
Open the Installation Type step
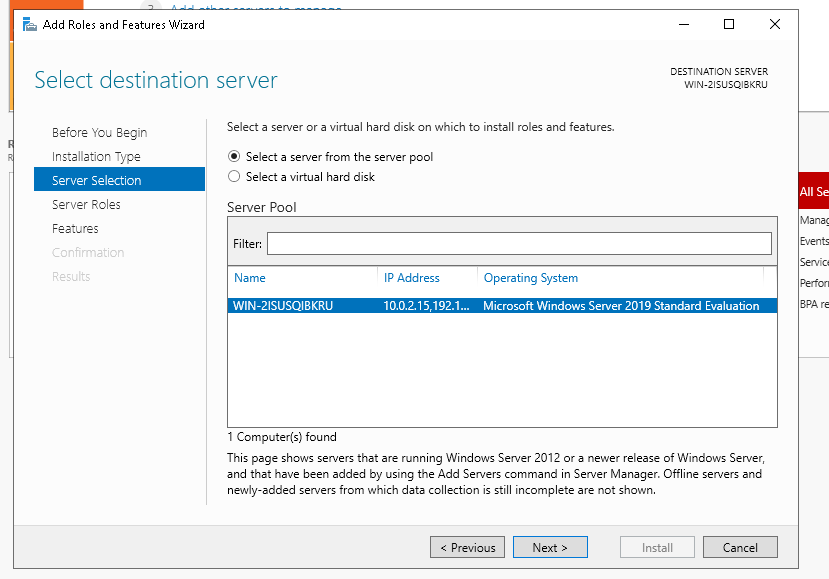[x=96, y=157]
